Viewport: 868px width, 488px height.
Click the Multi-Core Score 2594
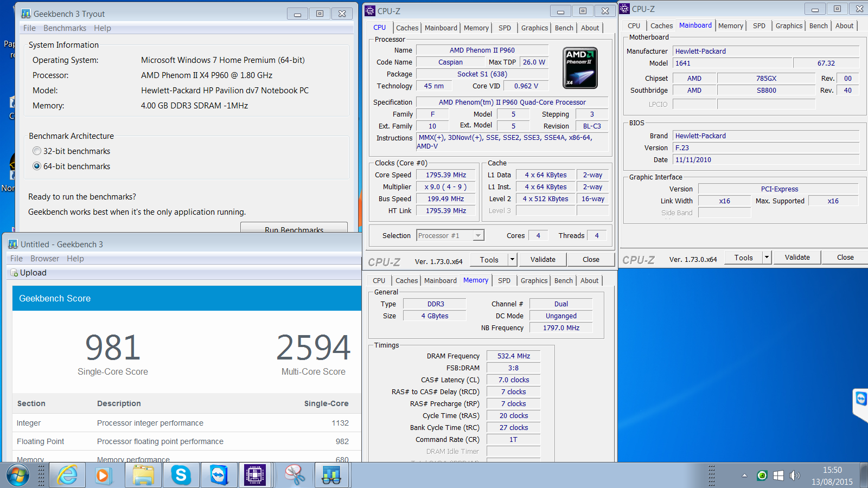(x=314, y=348)
